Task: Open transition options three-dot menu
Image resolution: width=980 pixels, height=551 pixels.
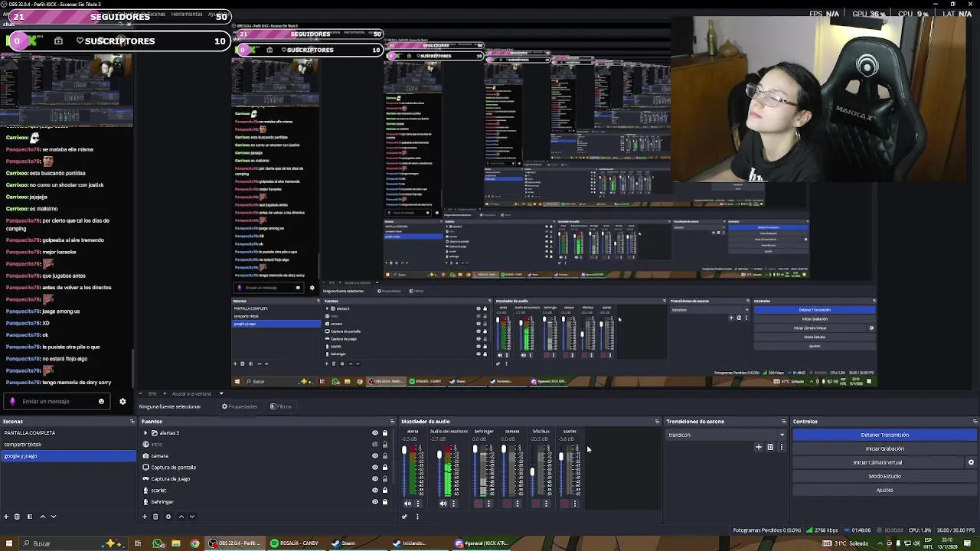Action: click(781, 447)
